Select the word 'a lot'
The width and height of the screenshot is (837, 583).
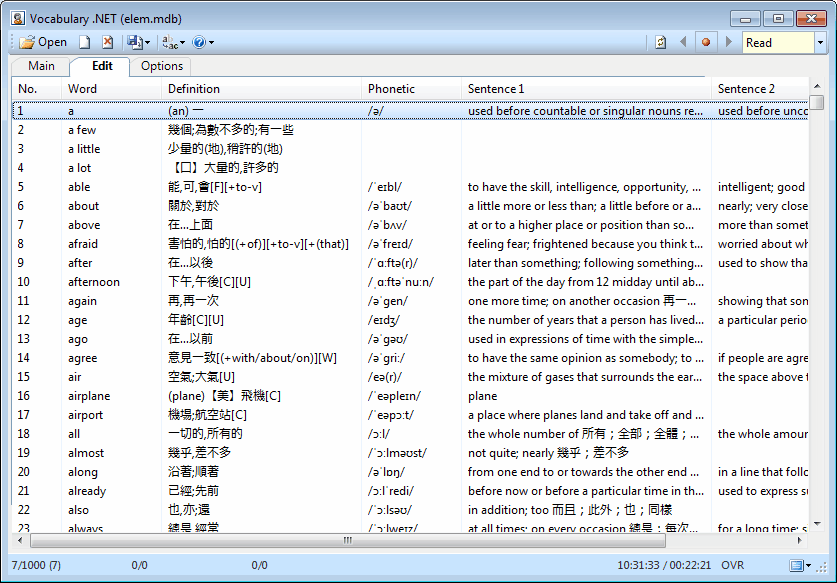coord(80,168)
